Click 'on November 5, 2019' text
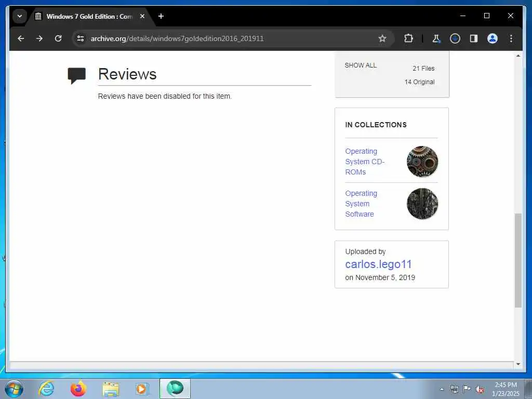532x399 pixels. 380,277
